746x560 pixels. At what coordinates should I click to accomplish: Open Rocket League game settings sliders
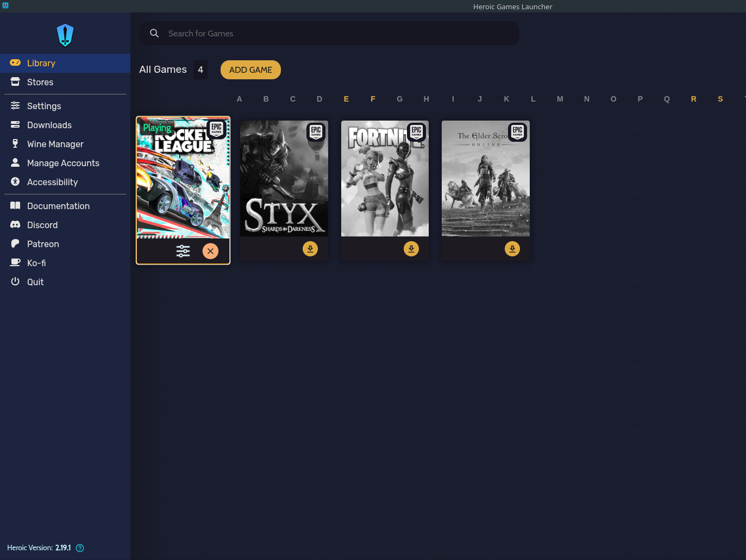183,251
